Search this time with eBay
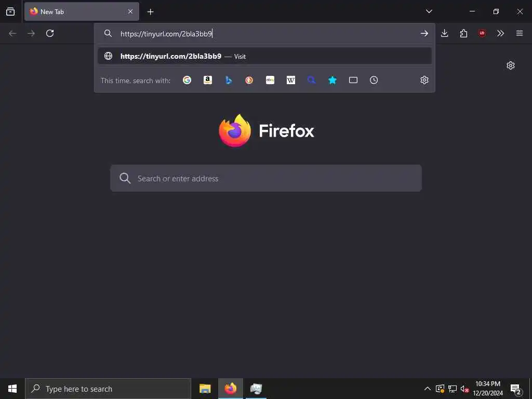The height and width of the screenshot is (399, 532). click(270, 80)
